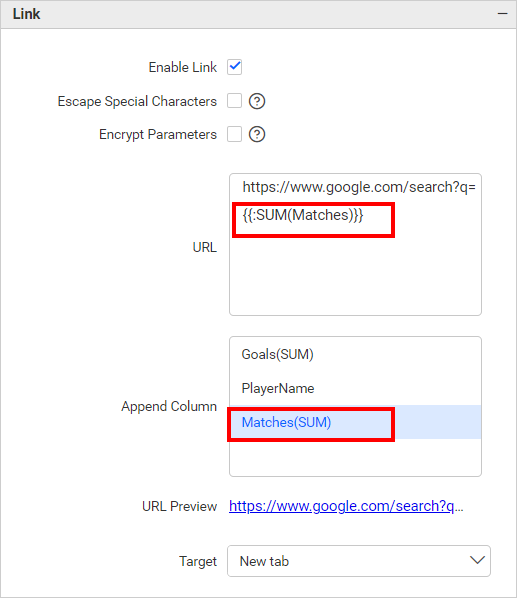The height and width of the screenshot is (598, 517).
Task: Click the {{:SUM(Matches)}} placeholder in URL box
Action: pos(303,215)
